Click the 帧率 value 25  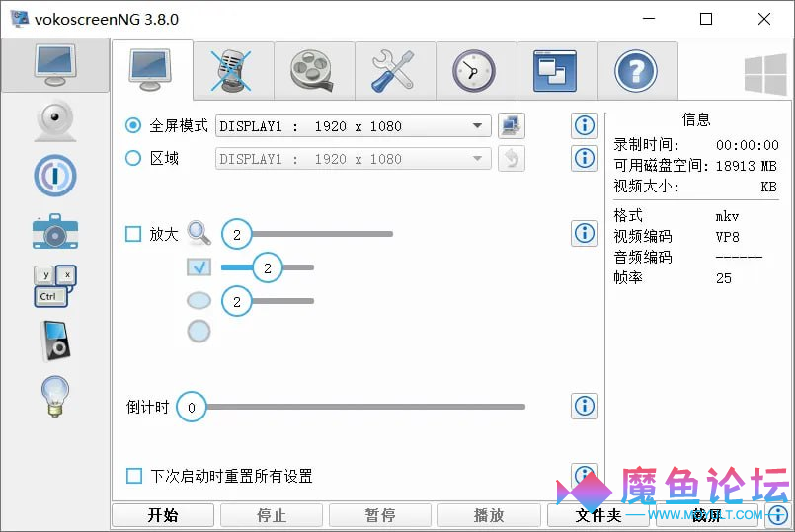coord(724,278)
